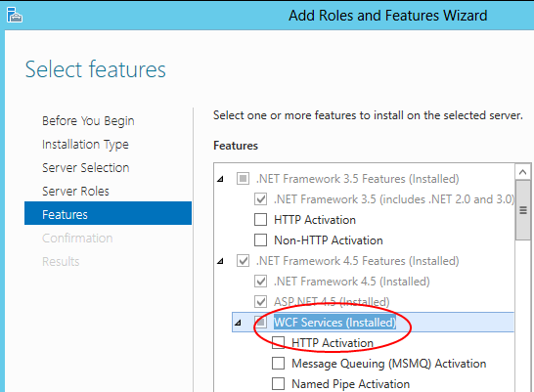
Task: Open the Server Roles step
Action: pos(75,192)
